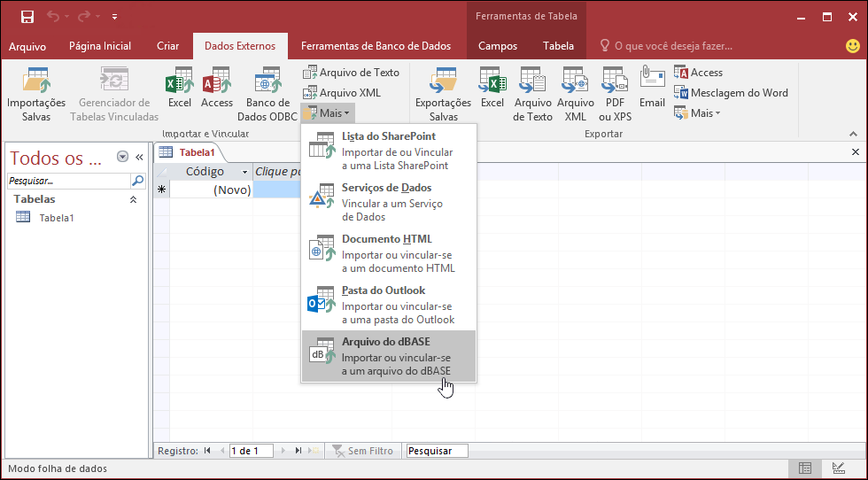Switch to the Criar tab
Viewport: 868px width, 480px height.
(167, 47)
